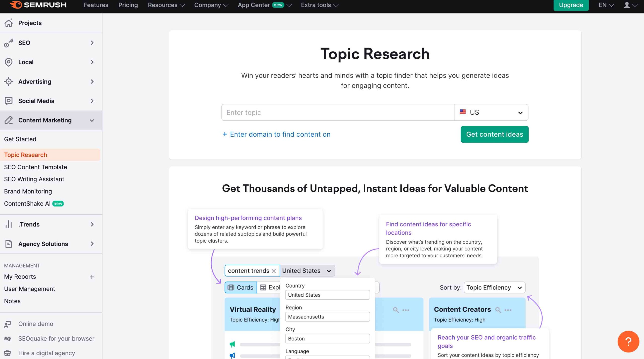Open SEO Content Template
This screenshot has width=644, height=359.
click(x=35, y=167)
